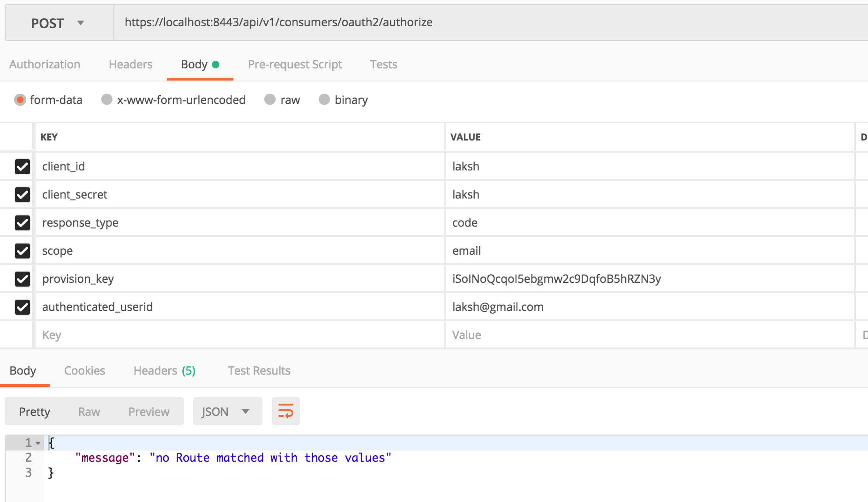Click the response_type key cell
Screen dimensions: 868x502
(x=239, y=222)
